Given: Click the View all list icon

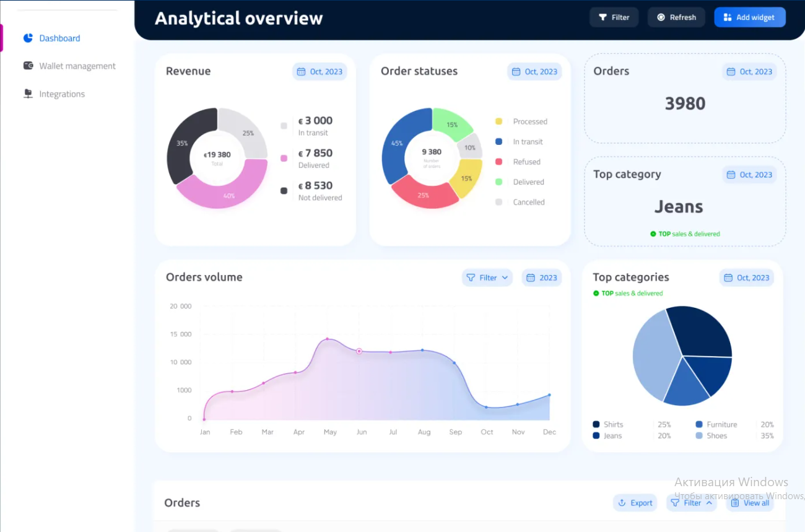Looking at the screenshot, I should (x=735, y=503).
